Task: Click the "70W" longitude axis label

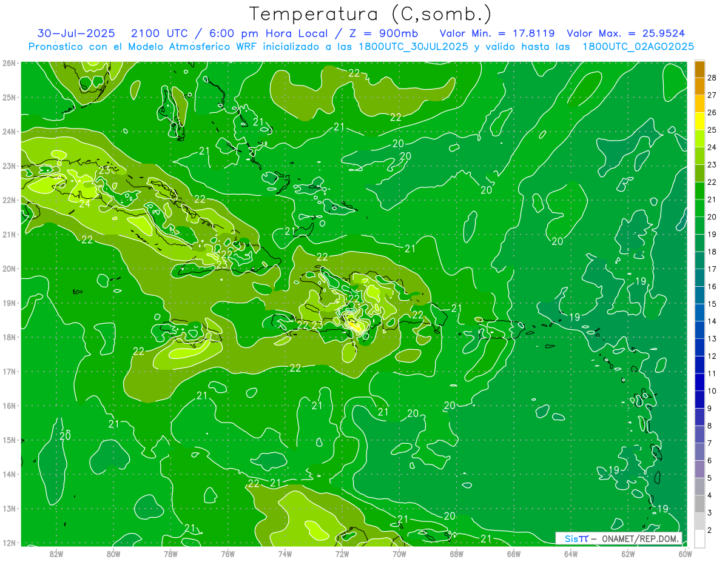Action: coord(399,554)
